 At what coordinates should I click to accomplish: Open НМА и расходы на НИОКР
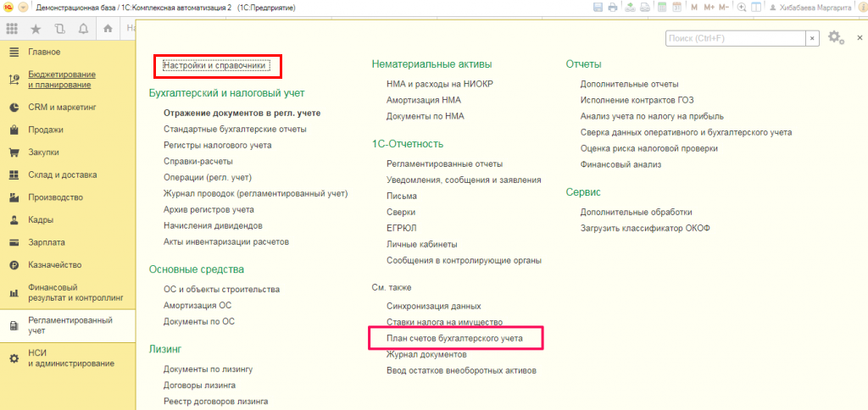(440, 84)
